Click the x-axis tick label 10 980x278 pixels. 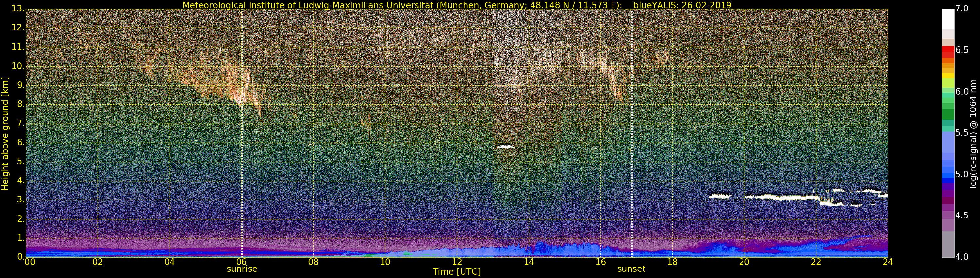pos(385,262)
